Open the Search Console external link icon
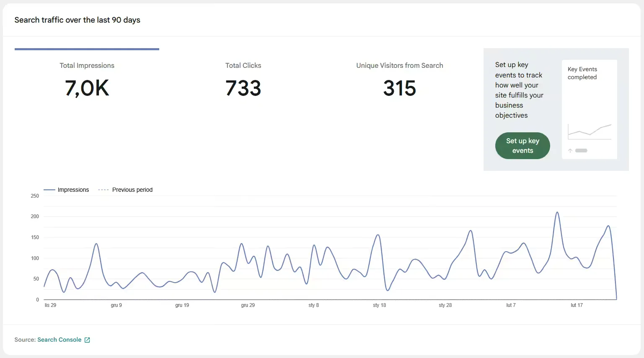 pos(87,340)
